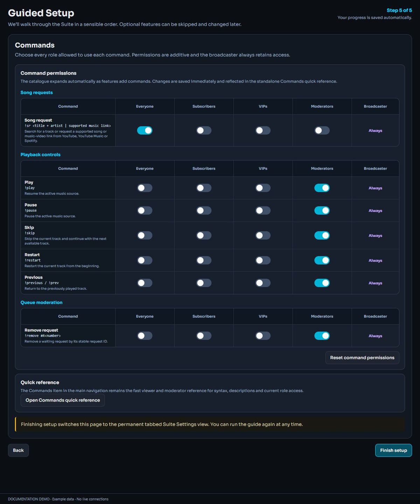Image resolution: width=420 pixels, height=504 pixels.
Task: Enable Remove request for Everyone
Action: pyautogui.click(x=145, y=336)
